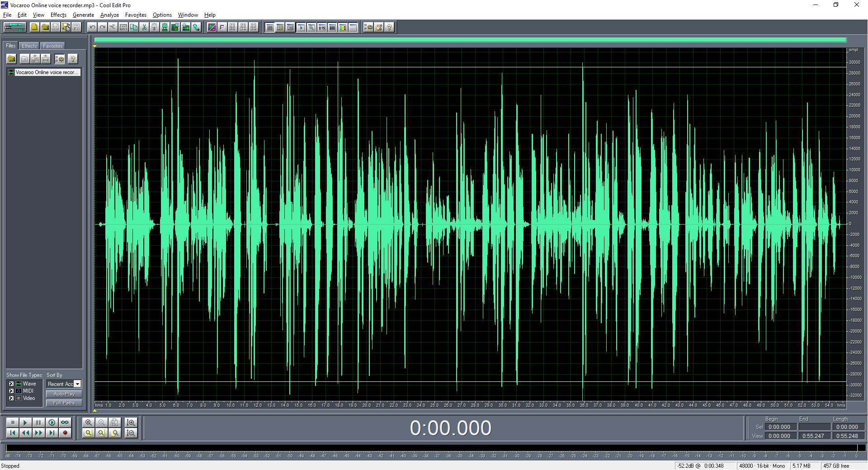Screen dimensions: 868x470
Task: Open the Favorites menu in the menu bar
Action: (136, 15)
